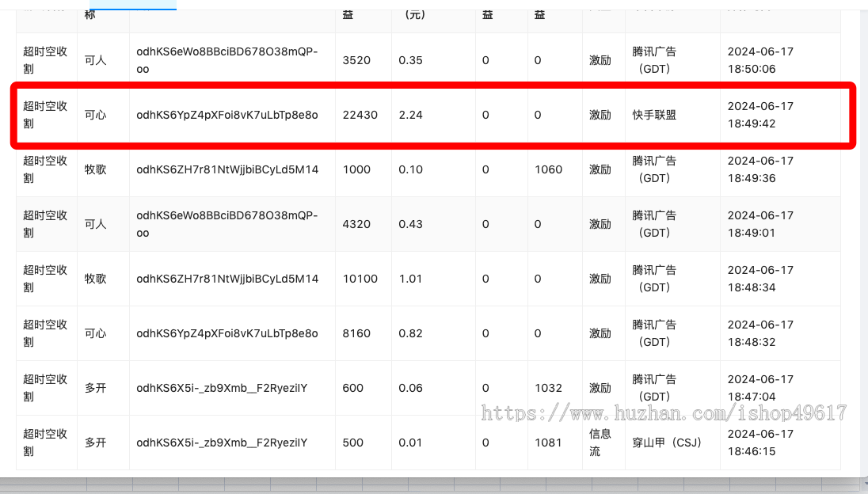Viewport: 868px width, 494px height.
Task: Click 激励 in the 快手联盟 row
Action: point(600,115)
